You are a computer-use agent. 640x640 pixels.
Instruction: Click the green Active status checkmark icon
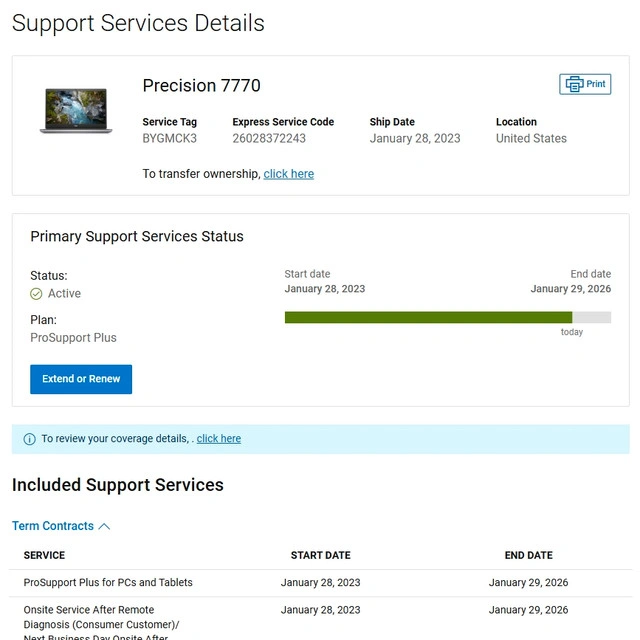point(36,294)
